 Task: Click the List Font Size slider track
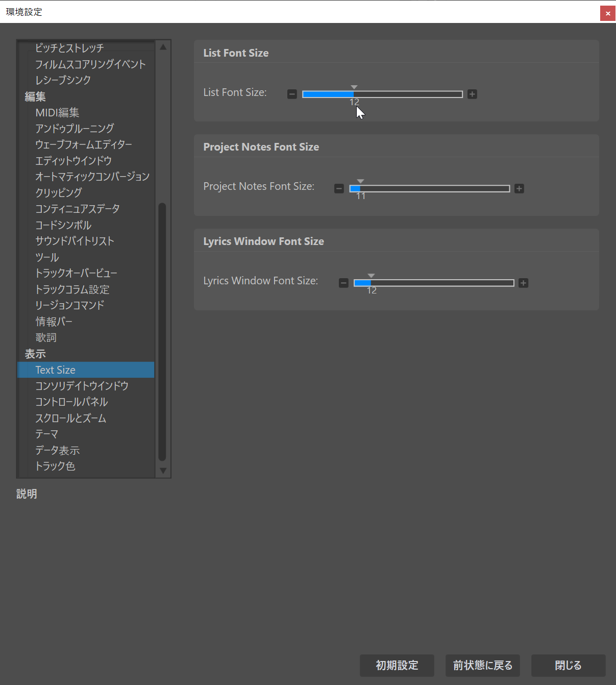[382, 94]
